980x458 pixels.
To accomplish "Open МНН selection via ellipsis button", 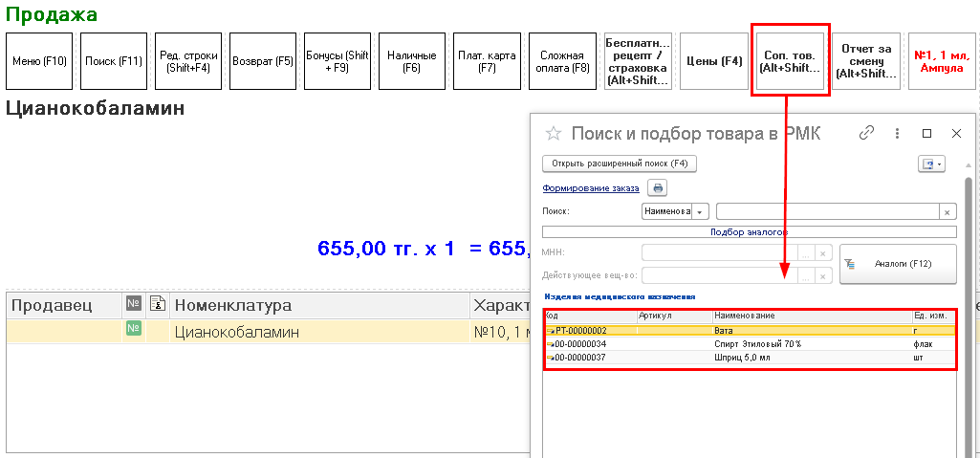I will tap(806, 252).
